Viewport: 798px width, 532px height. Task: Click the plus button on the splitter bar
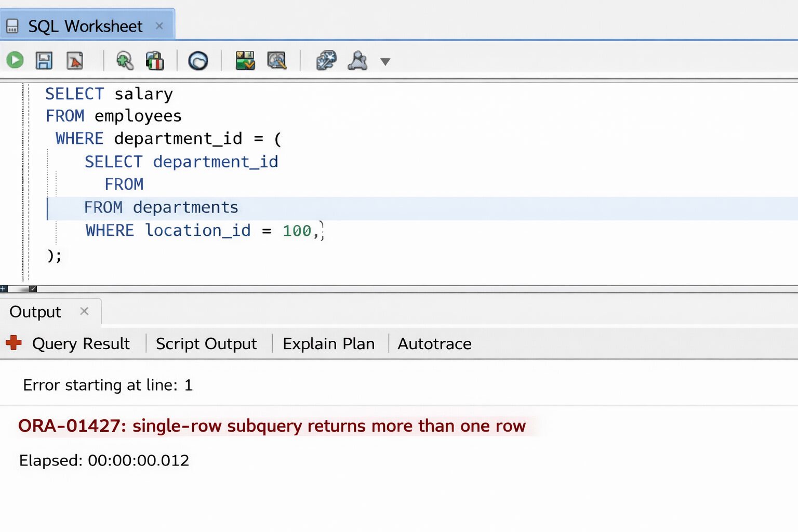4,289
